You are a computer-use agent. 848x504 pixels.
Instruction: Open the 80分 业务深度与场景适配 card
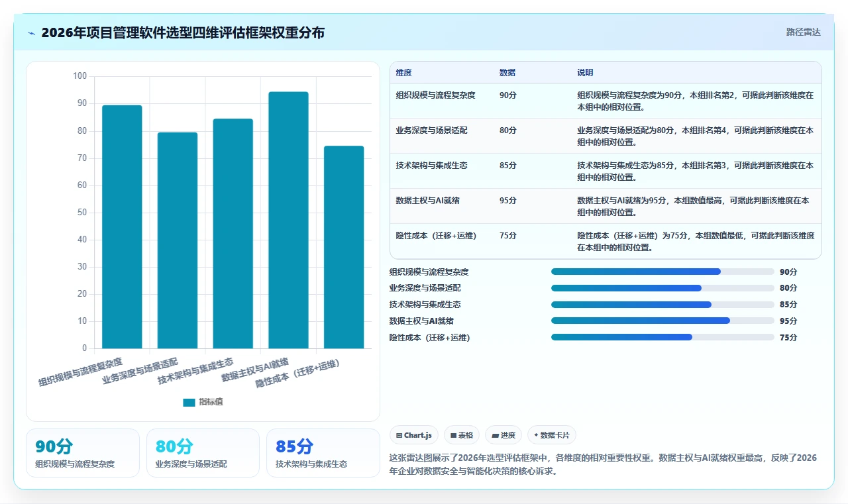203,453
